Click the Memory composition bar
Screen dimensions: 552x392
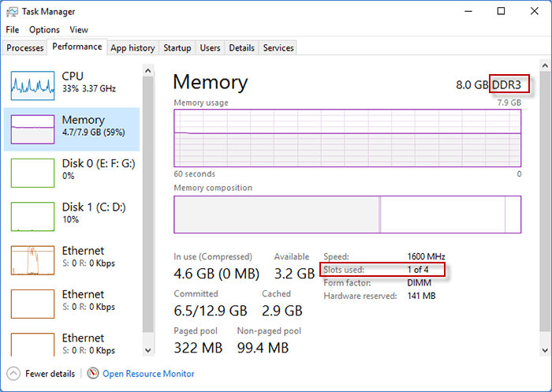(x=347, y=215)
